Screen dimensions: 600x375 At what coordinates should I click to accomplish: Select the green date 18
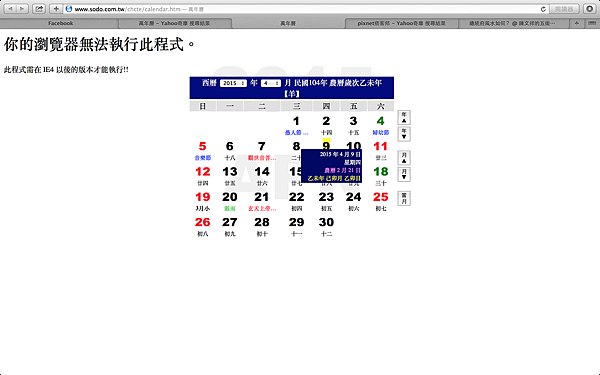(x=380, y=172)
